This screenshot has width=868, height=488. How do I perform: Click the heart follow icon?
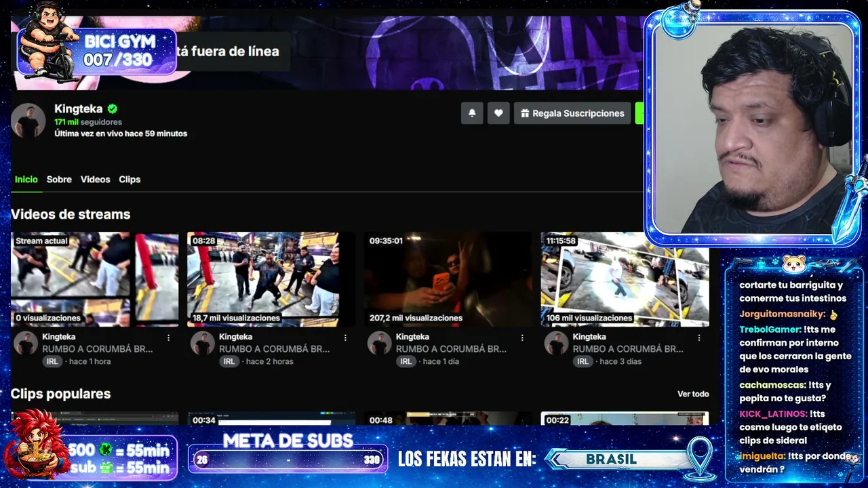498,113
